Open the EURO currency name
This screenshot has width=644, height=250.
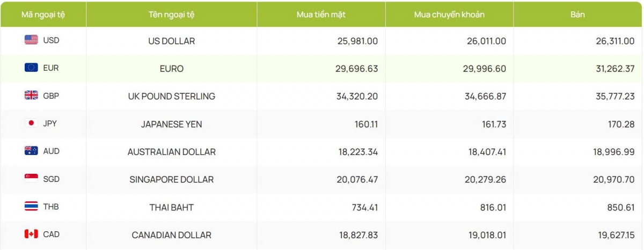click(x=172, y=69)
